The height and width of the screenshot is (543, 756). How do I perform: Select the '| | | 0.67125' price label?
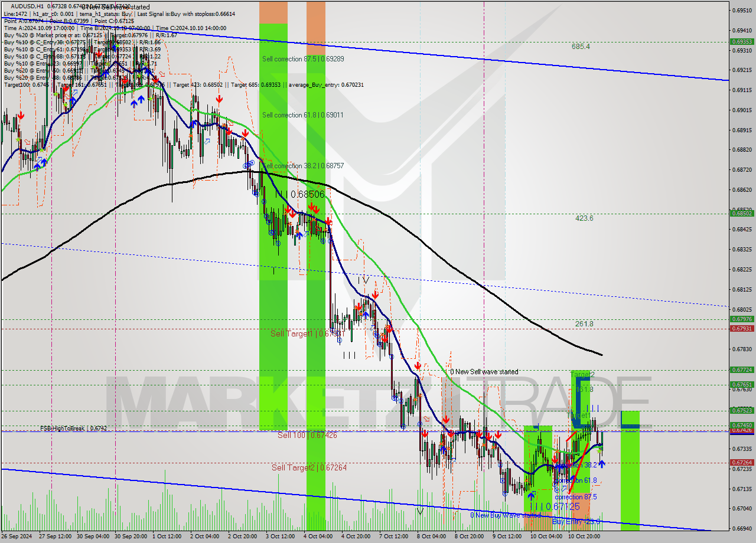click(554, 507)
